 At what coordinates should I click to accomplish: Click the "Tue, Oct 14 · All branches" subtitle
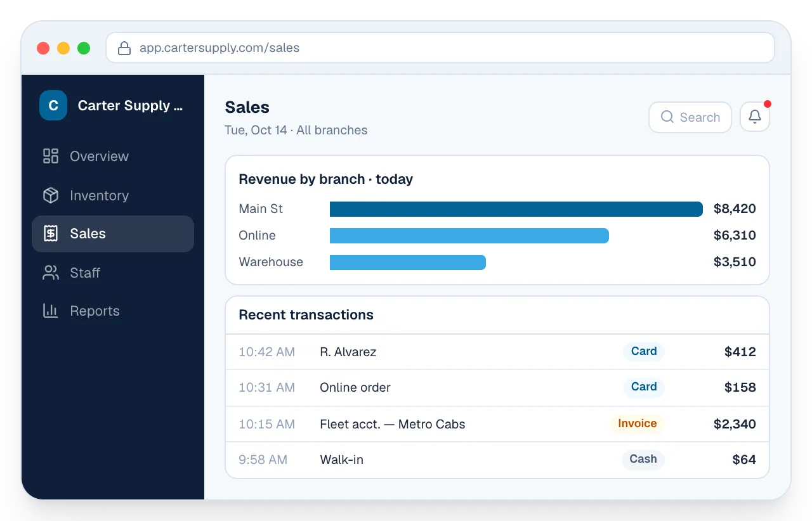coord(296,131)
